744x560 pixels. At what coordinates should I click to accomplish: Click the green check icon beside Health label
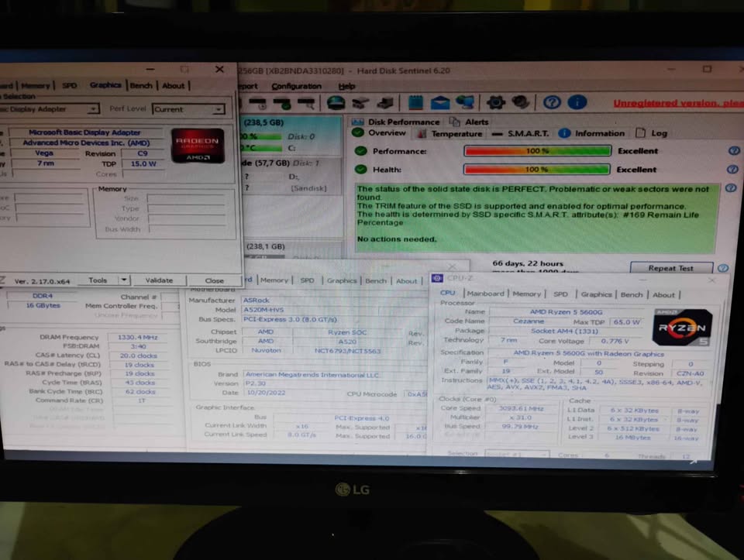(x=360, y=170)
